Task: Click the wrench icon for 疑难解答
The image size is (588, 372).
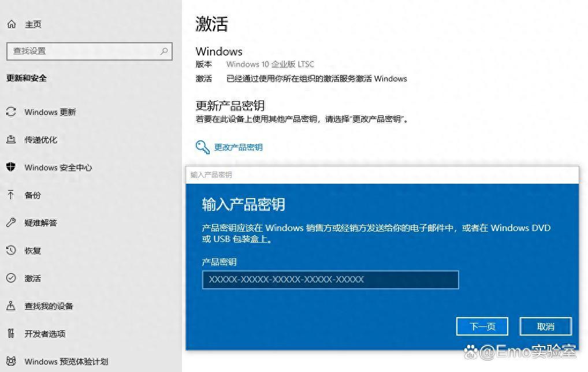Action: [11, 223]
